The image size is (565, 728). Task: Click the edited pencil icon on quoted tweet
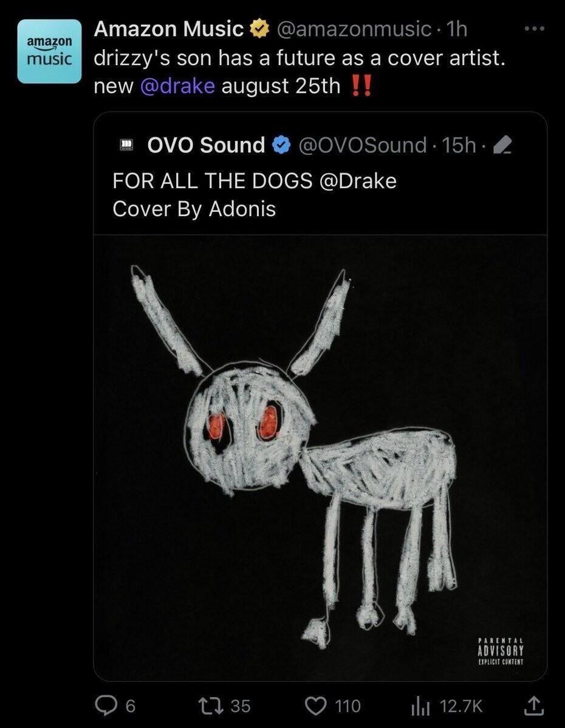click(x=502, y=145)
